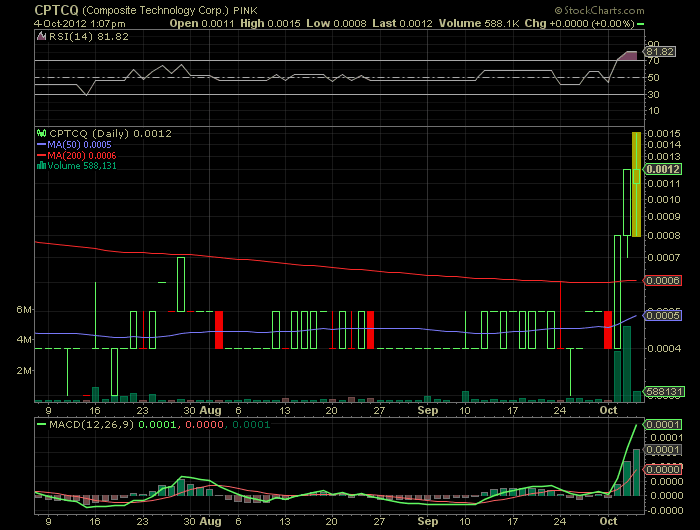
Task: Click the StockCharts.com copyright text
Action: (600, 10)
